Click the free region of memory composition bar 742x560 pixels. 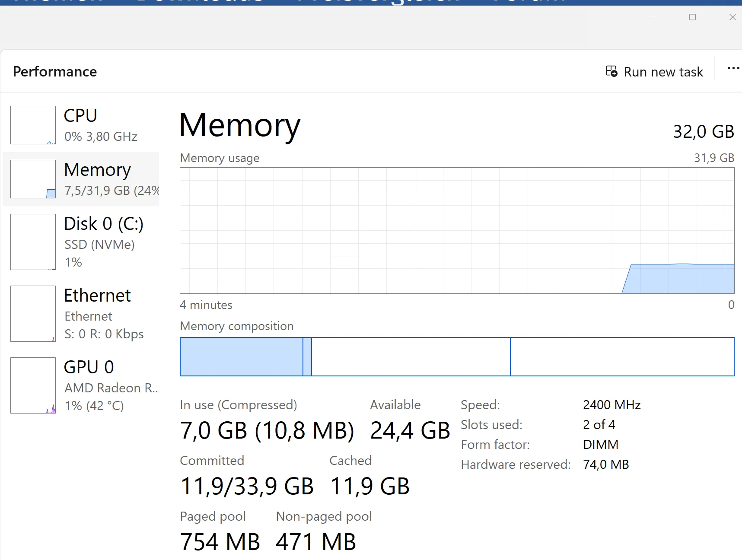coord(622,356)
